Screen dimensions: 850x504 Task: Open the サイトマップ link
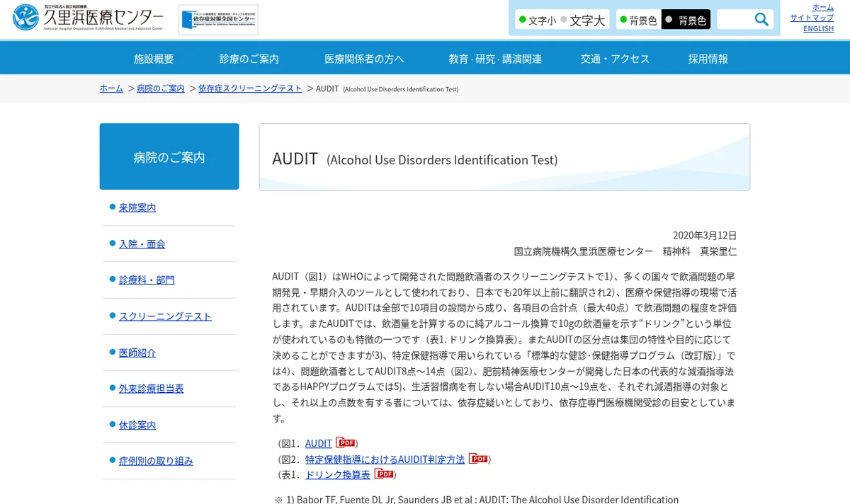tap(812, 18)
